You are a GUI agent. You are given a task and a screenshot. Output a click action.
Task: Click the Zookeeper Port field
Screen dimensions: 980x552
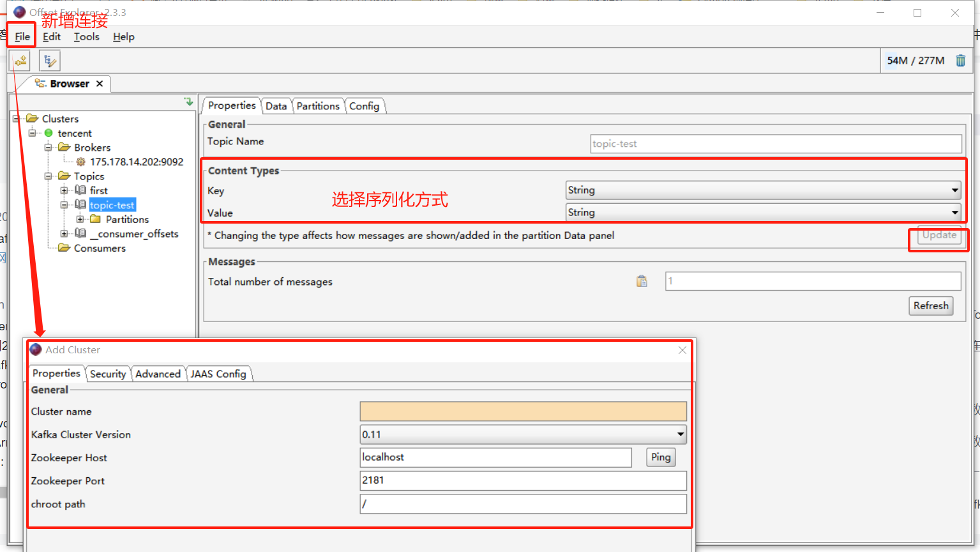pos(524,480)
